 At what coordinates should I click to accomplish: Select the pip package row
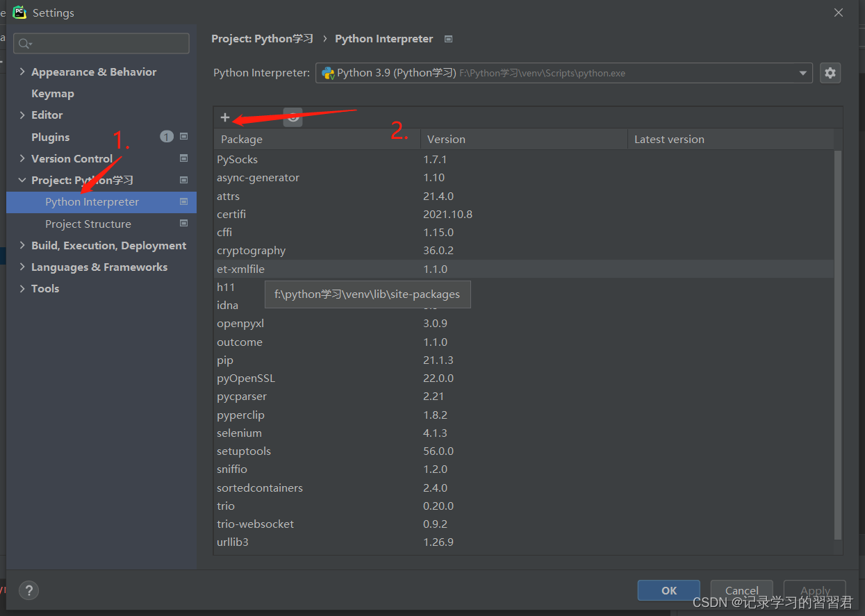click(524, 360)
